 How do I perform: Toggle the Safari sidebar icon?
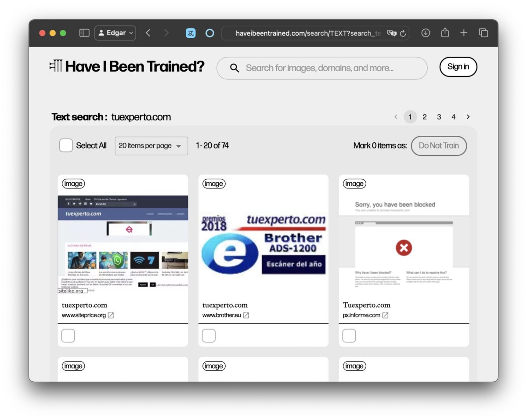coord(84,33)
